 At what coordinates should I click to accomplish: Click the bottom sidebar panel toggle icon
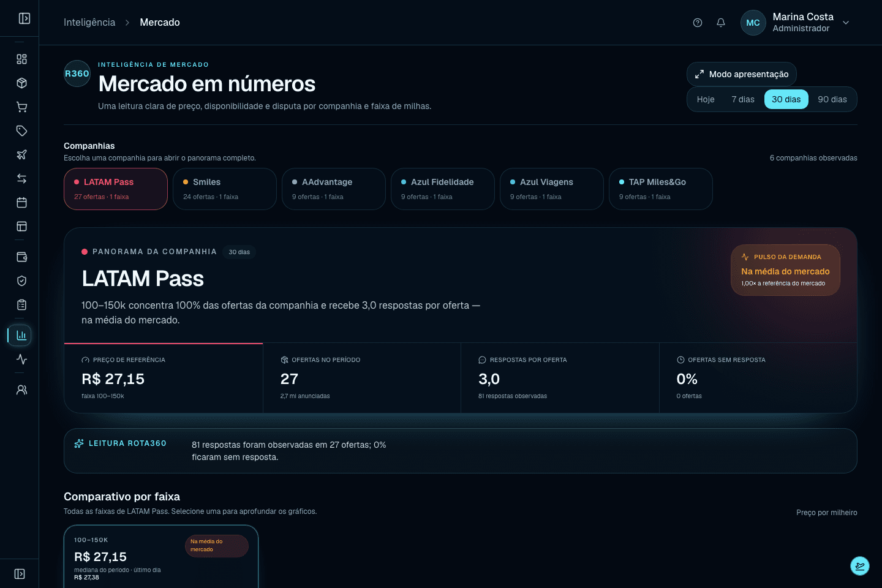point(20,574)
